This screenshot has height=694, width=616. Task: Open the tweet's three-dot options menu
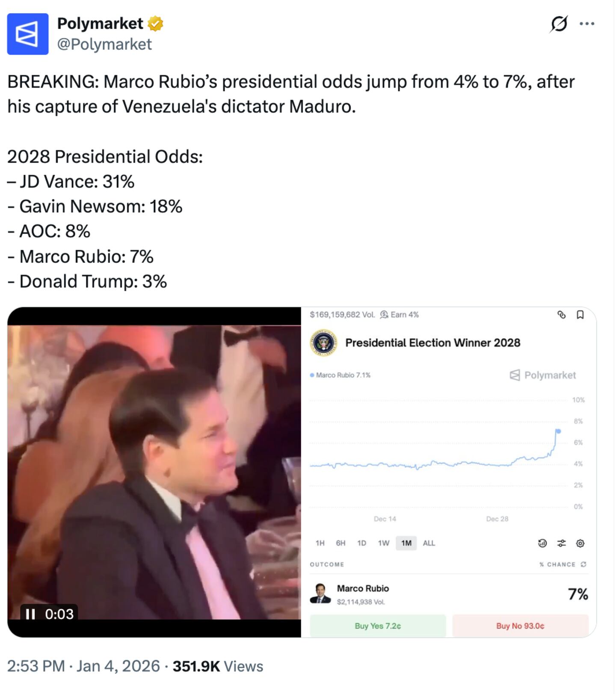click(588, 24)
